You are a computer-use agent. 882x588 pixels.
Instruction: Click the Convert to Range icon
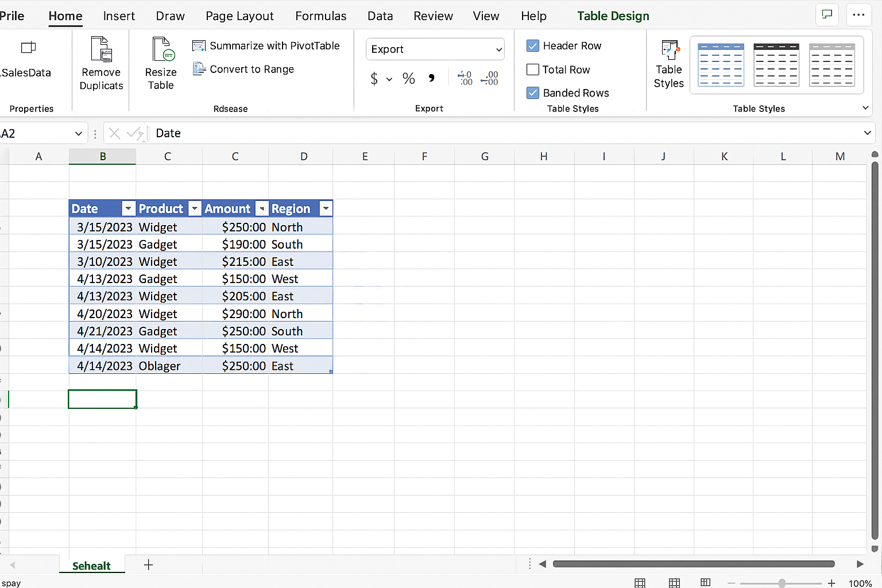[199, 69]
